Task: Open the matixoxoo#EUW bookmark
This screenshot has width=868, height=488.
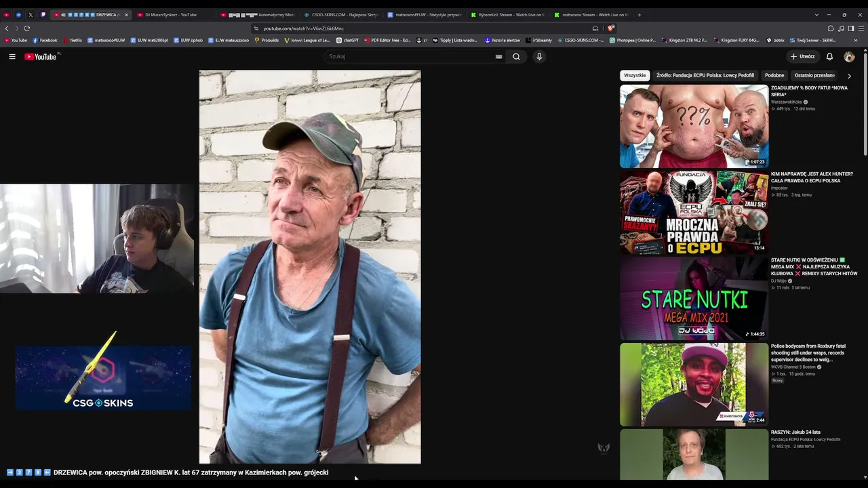Action: tap(106, 40)
